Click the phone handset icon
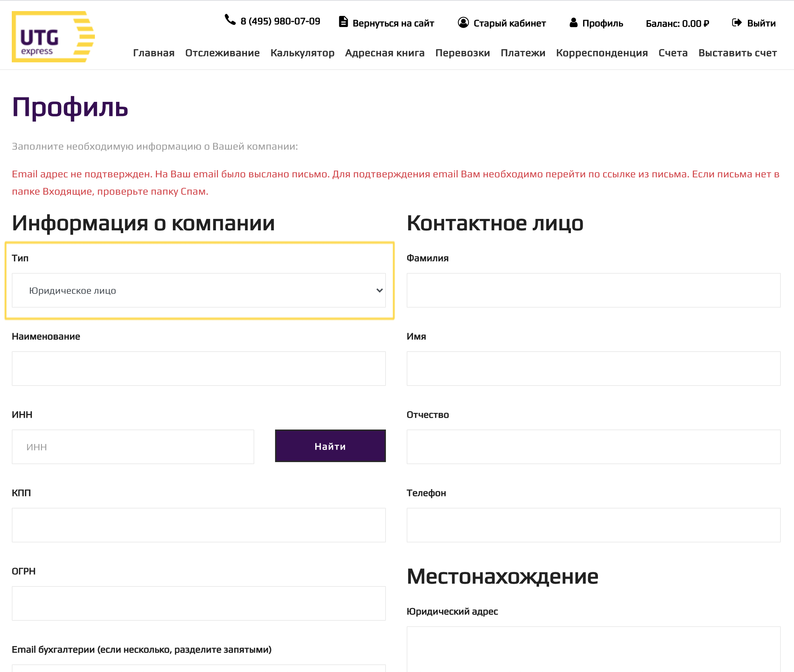794x672 pixels. (230, 19)
